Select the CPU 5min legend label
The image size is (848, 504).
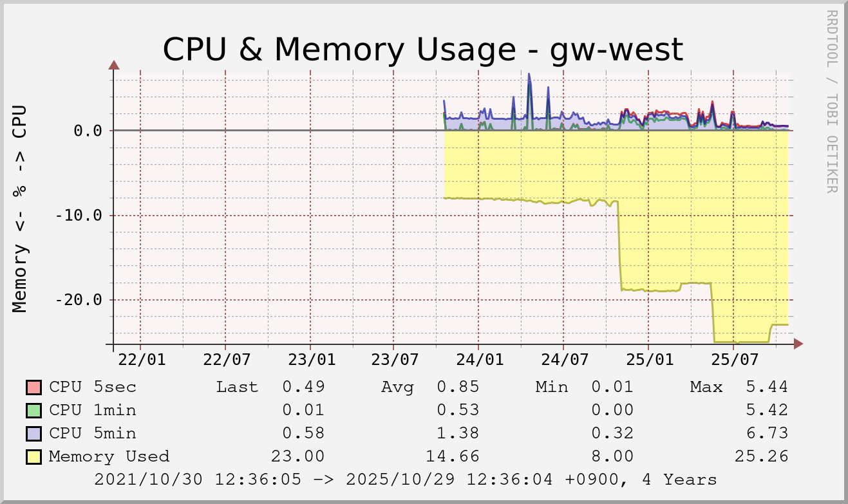tap(93, 434)
